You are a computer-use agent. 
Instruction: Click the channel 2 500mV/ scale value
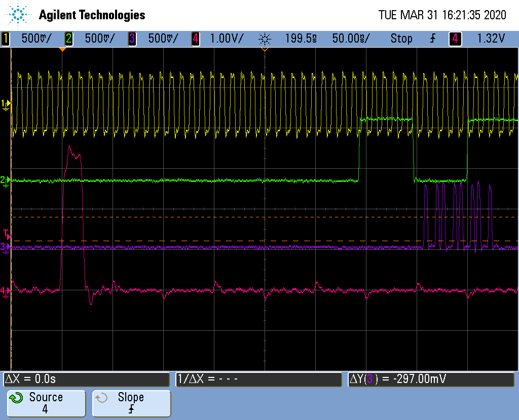click(x=100, y=39)
